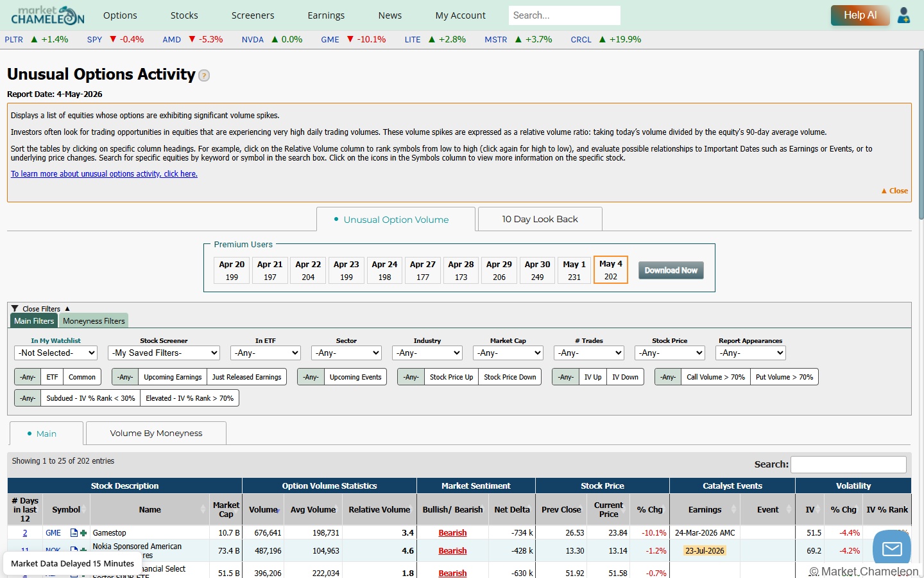The width and height of the screenshot is (924, 578).
Task: Open the Screeners menu
Action: (253, 15)
